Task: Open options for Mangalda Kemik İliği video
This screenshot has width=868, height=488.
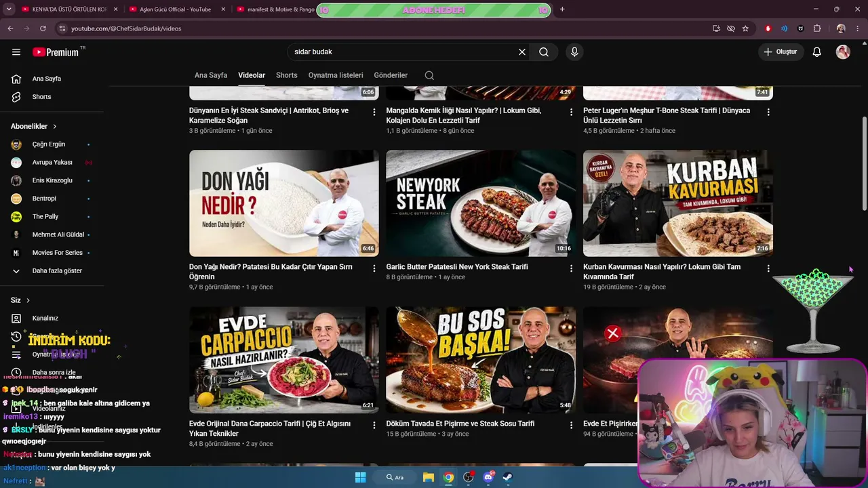Action: (571, 113)
